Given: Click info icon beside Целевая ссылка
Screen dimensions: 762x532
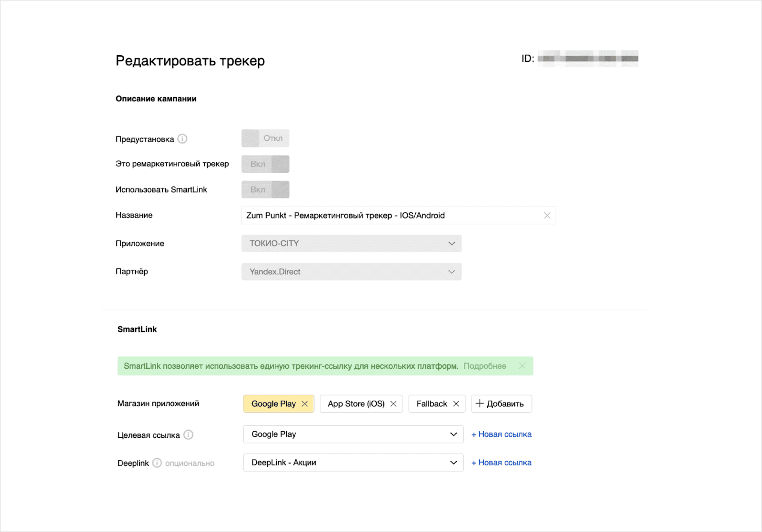Looking at the screenshot, I should pos(189,435).
